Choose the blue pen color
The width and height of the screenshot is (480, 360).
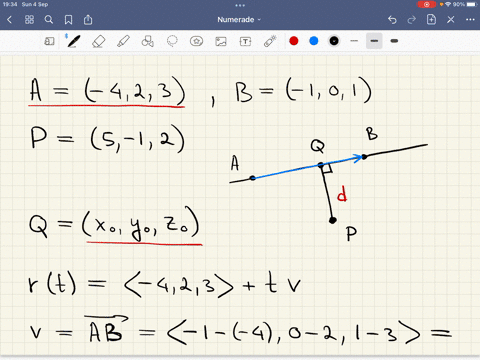(314, 41)
